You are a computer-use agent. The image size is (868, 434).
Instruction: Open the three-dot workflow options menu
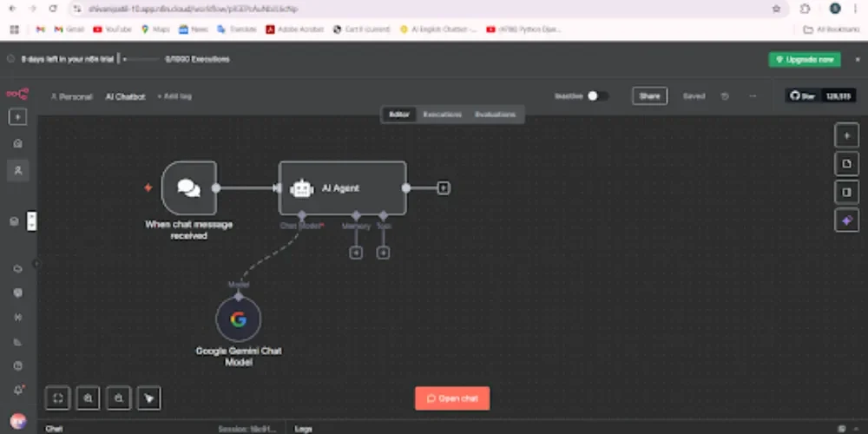pyautogui.click(x=753, y=96)
